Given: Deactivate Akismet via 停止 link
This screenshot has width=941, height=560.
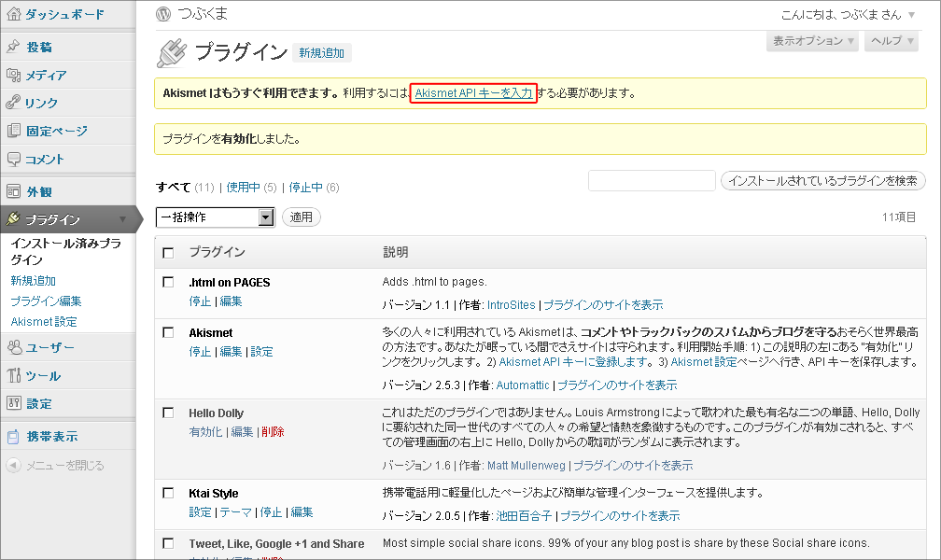Looking at the screenshot, I should click(x=200, y=352).
